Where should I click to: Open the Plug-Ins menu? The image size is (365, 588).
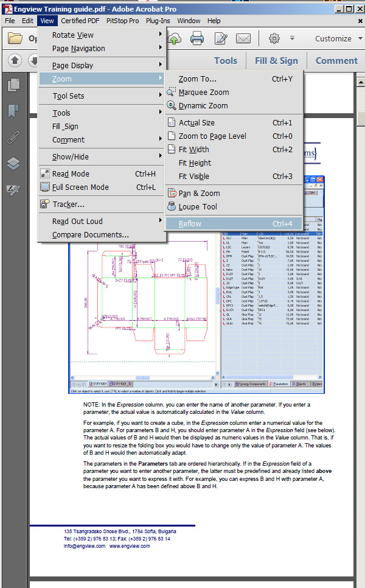tap(158, 21)
